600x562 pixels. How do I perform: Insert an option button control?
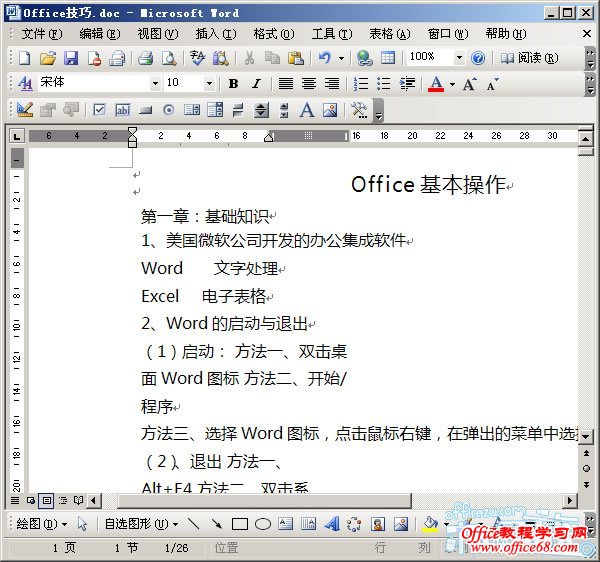[169, 110]
